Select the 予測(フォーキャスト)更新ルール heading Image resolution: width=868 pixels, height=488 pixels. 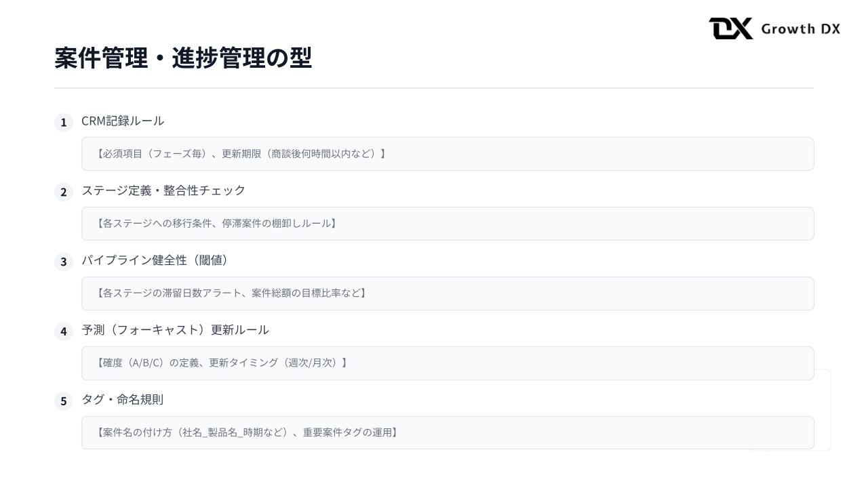(175, 330)
